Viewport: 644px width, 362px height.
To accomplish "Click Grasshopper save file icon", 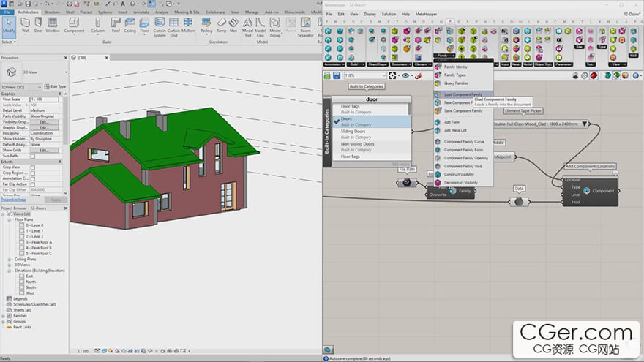I will 337,75.
